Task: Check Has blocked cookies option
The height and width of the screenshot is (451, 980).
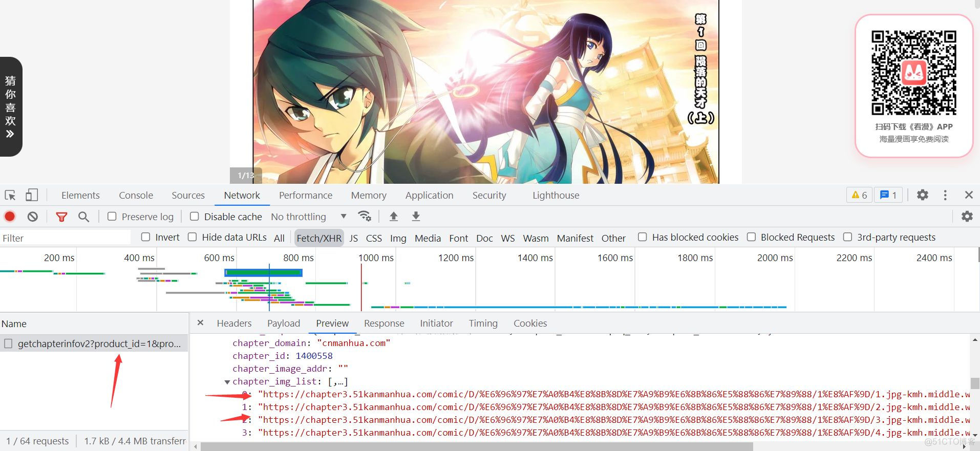Action: coord(642,237)
